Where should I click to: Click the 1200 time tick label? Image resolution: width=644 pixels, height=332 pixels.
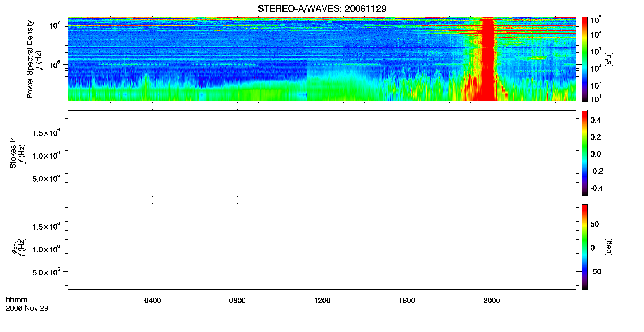(322, 301)
